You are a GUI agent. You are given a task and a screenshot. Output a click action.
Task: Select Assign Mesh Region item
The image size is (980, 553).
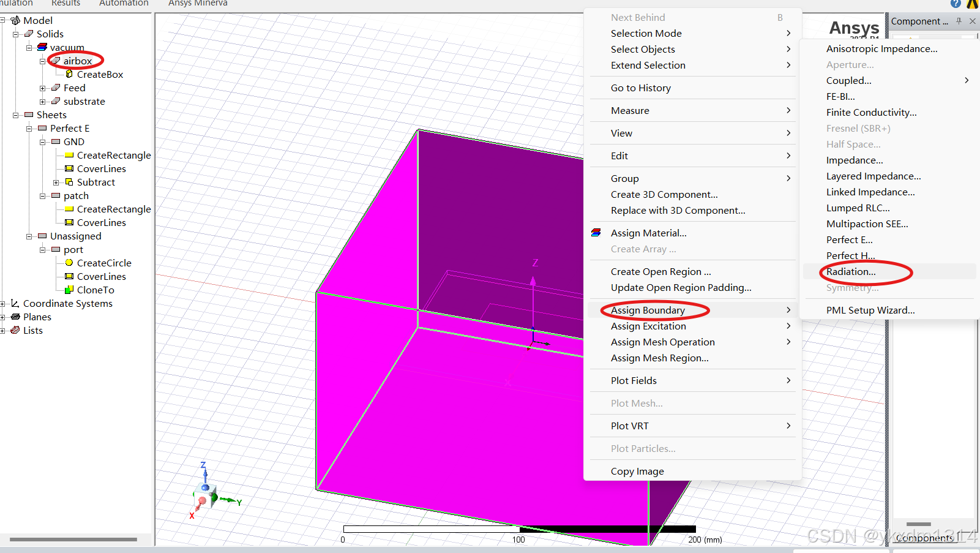click(x=692, y=358)
